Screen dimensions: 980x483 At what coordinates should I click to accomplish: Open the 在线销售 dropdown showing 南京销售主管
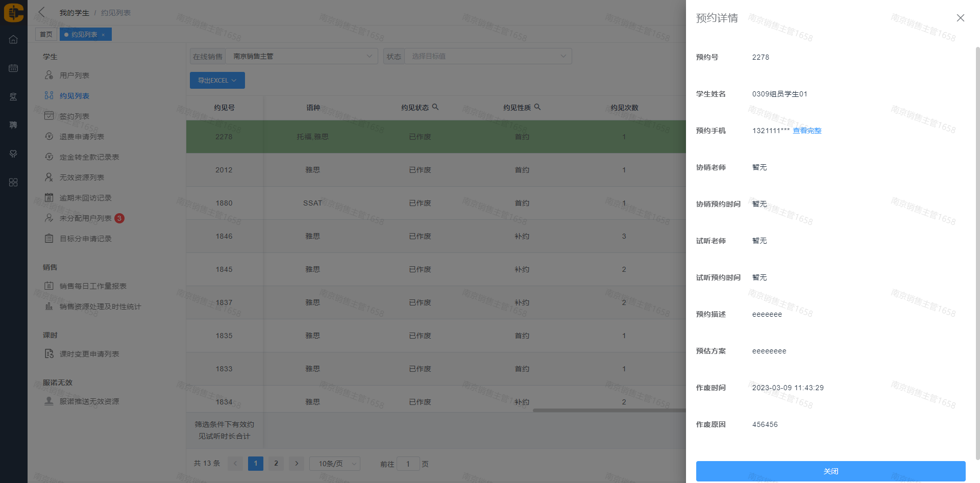pyautogui.click(x=301, y=56)
